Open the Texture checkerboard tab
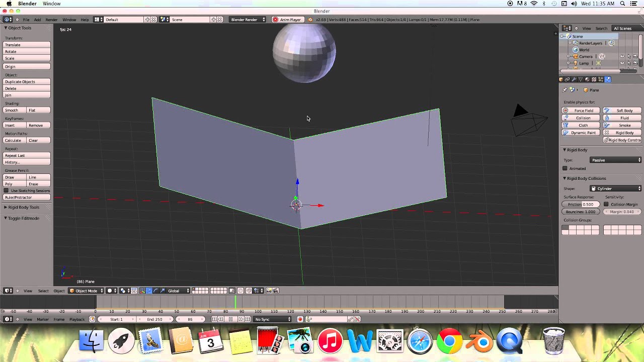Image resolution: width=644 pixels, height=362 pixels. [594, 79]
